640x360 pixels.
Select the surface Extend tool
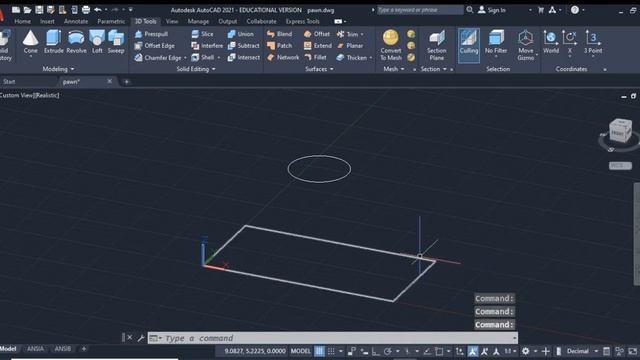coord(318,46)
